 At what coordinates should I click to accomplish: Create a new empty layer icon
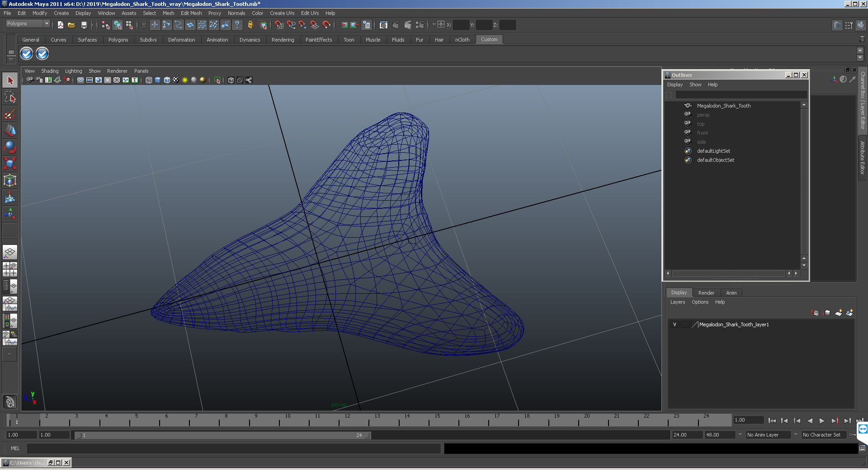click(839, 313)
